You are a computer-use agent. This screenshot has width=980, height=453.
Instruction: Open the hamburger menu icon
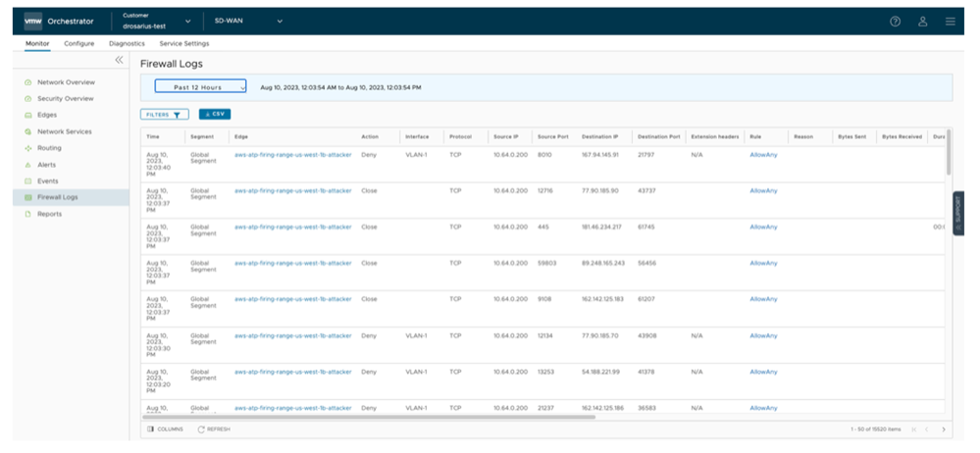(x=950, y=22)
